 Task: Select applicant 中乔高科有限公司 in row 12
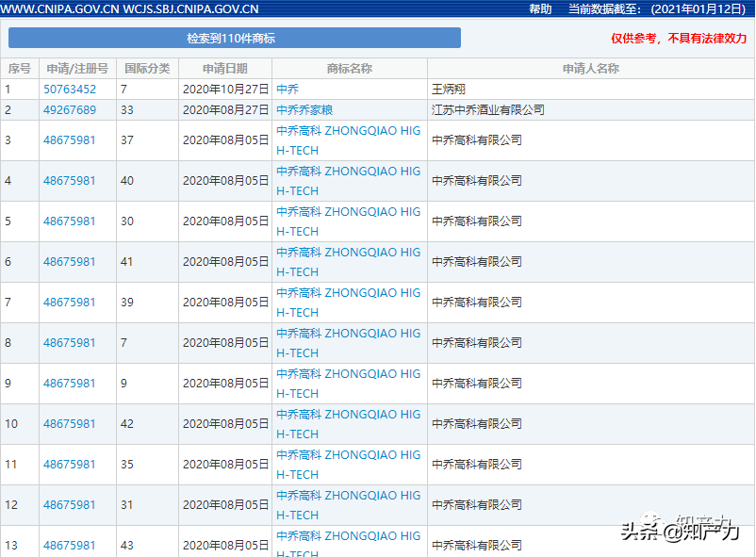coord(477,505)
